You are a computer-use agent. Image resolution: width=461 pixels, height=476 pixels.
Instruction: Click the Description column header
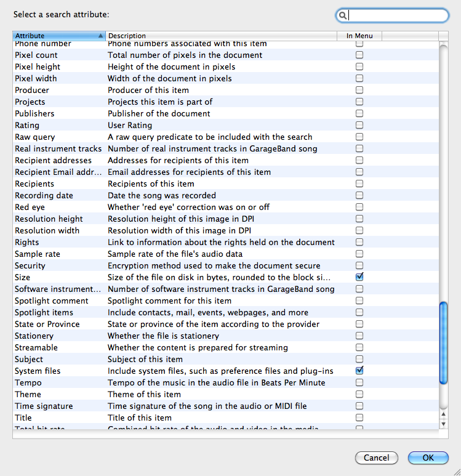pos(221,36)
